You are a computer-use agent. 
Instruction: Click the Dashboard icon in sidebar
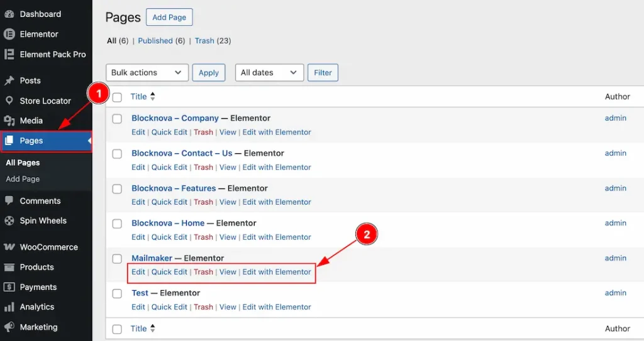coord(9,14)
